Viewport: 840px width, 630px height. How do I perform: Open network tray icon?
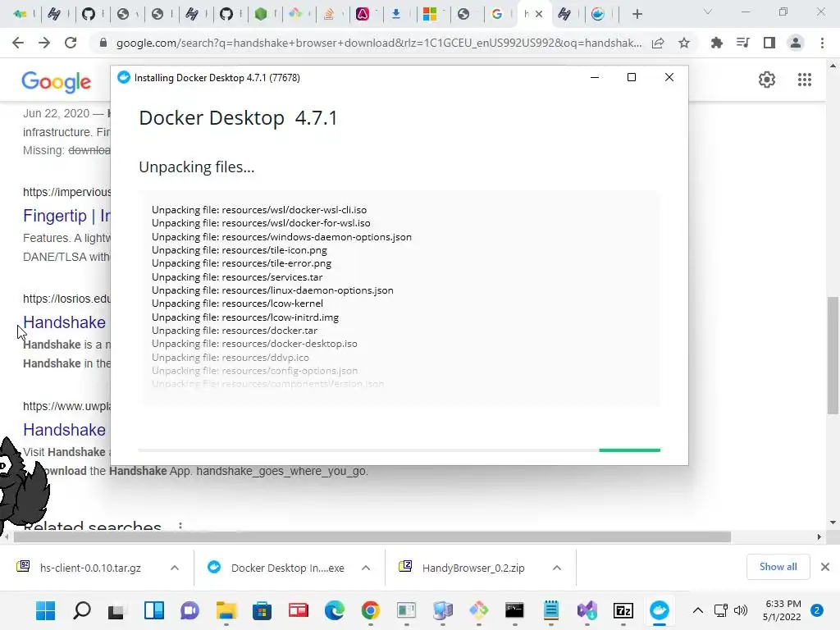pos(720,610)
